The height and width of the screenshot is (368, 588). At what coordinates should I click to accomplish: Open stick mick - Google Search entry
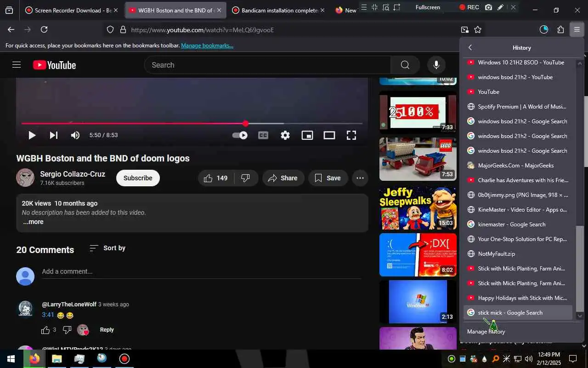point(518,312)
